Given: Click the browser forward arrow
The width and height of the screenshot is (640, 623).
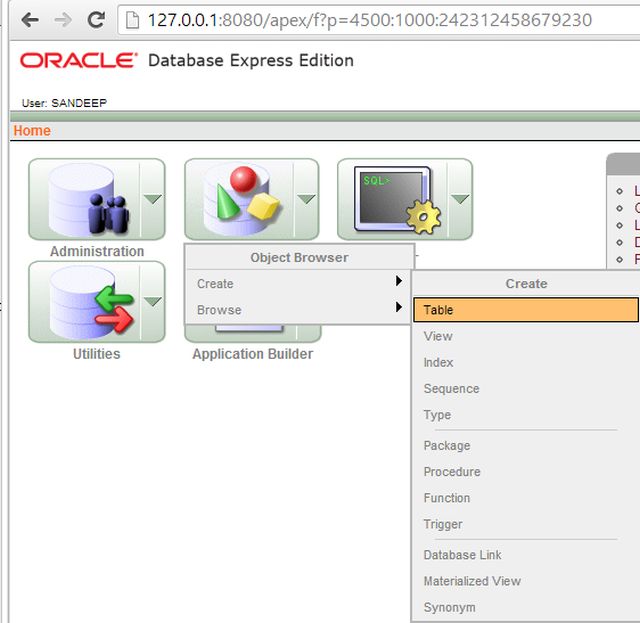Looking at the screenshot, I should pos(63,20).
